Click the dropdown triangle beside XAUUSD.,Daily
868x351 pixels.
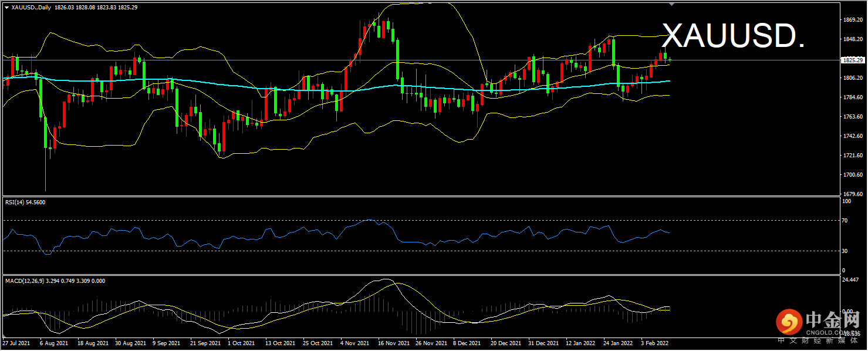tap(6, 7)
